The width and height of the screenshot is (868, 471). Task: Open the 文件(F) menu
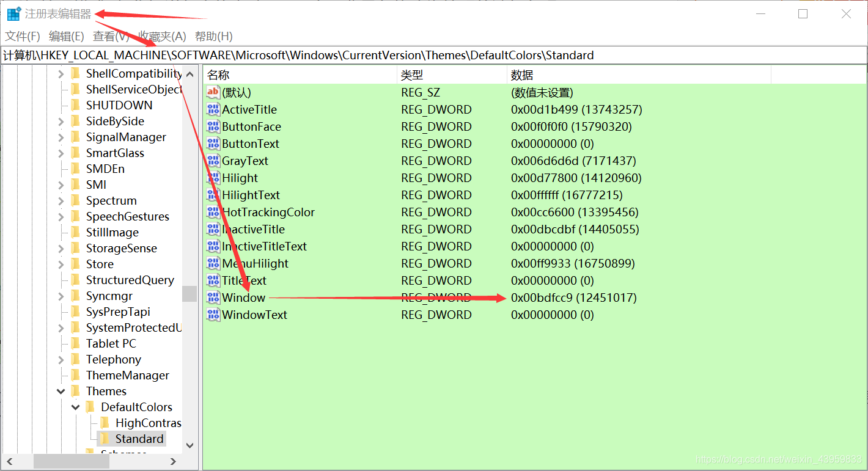pyautogui.click(x=23, y=37)
